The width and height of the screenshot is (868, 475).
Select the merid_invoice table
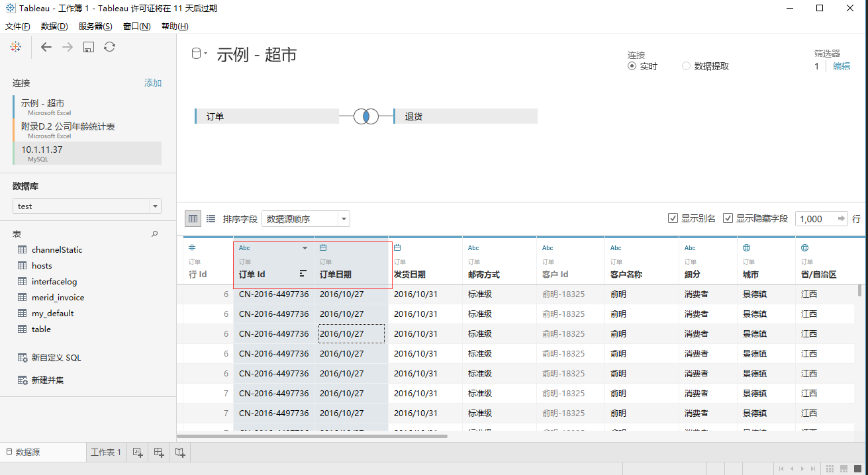[58, 297]
